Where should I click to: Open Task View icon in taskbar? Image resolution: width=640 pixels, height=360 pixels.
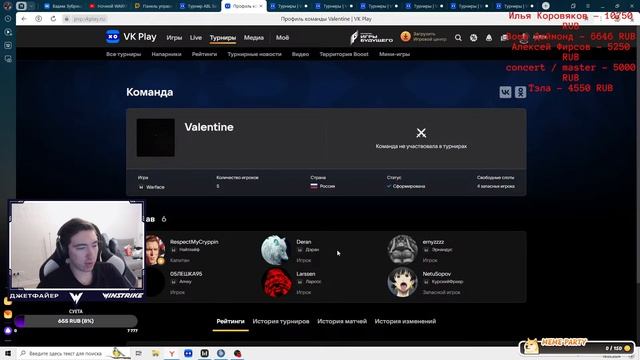pyautogui.click(x=138, y=353)
